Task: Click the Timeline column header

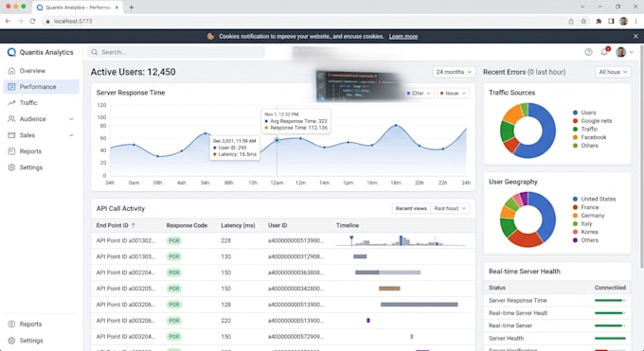Action: (x=348, y=225)
